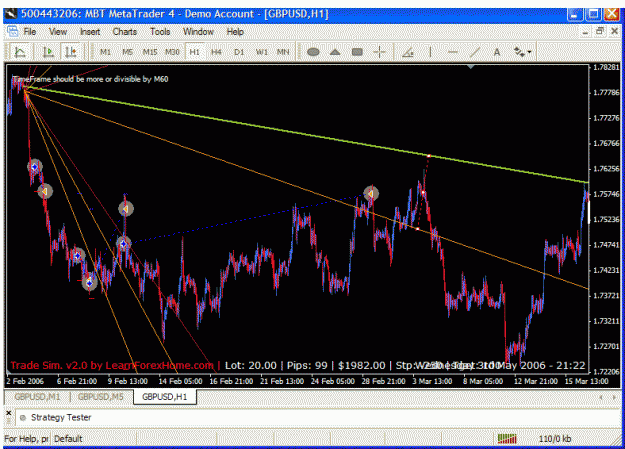
Task: Open the Help menu
Action: point(235,32)
